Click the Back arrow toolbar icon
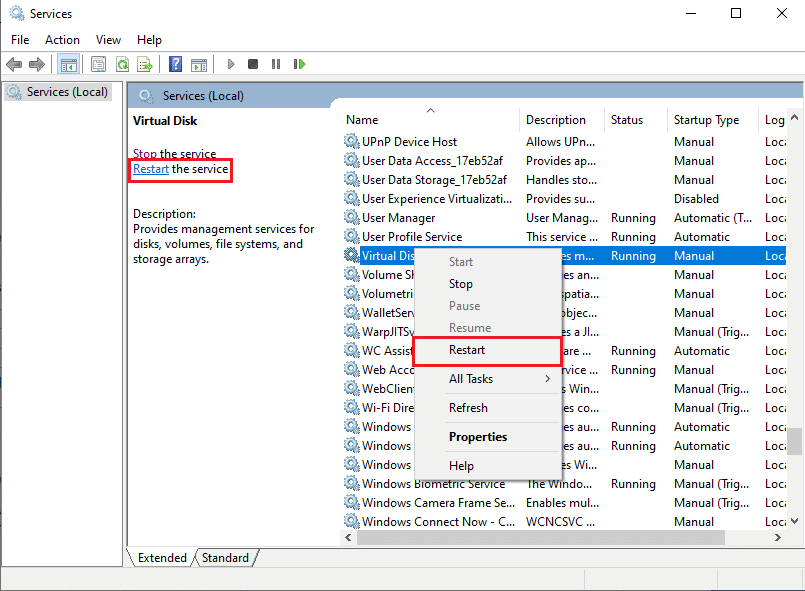This screenshot has width=805, height=591. (x=14, y=64)
